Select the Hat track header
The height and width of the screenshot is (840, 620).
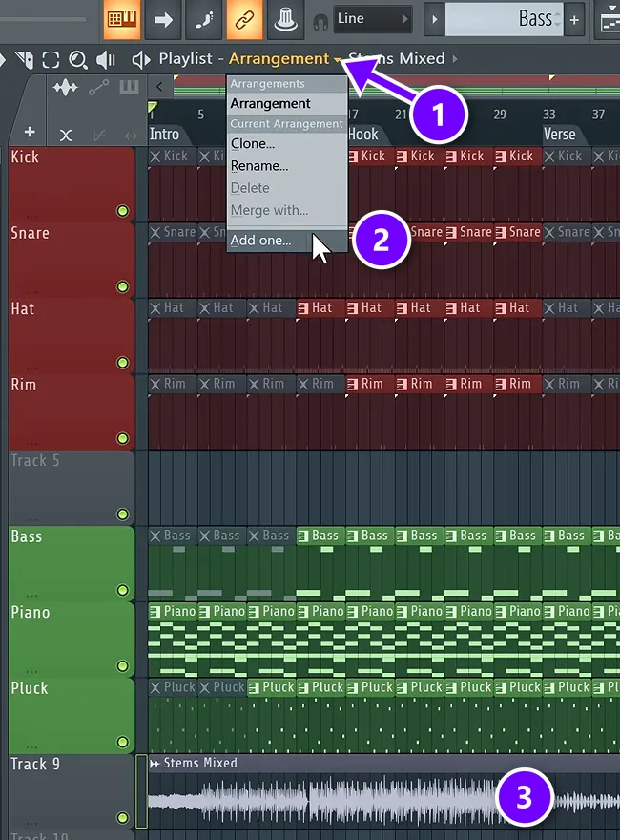(x=72, y=336)
